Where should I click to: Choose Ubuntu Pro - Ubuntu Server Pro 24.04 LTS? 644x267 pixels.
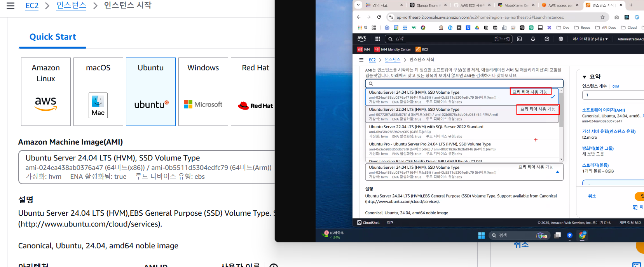pos(462,148)
